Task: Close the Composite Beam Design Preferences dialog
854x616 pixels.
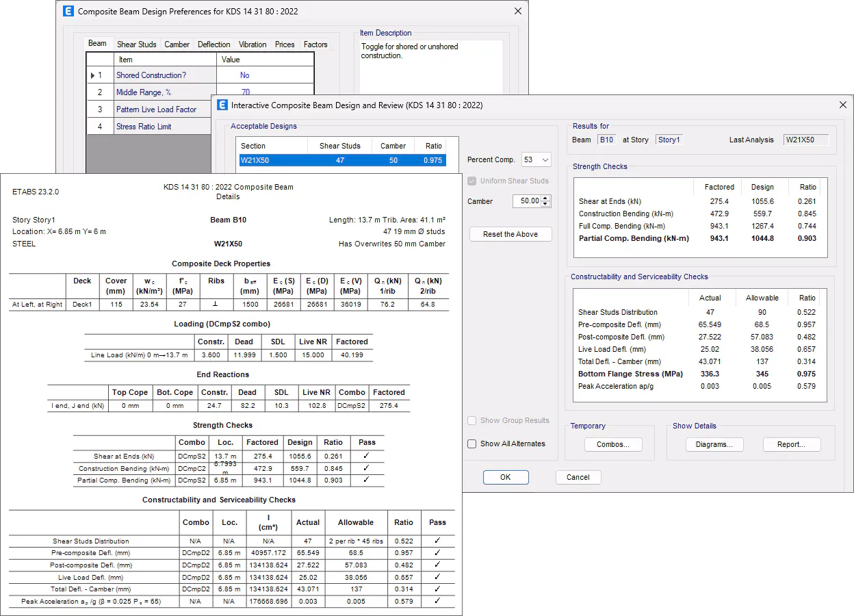Action: pos(518,11)
